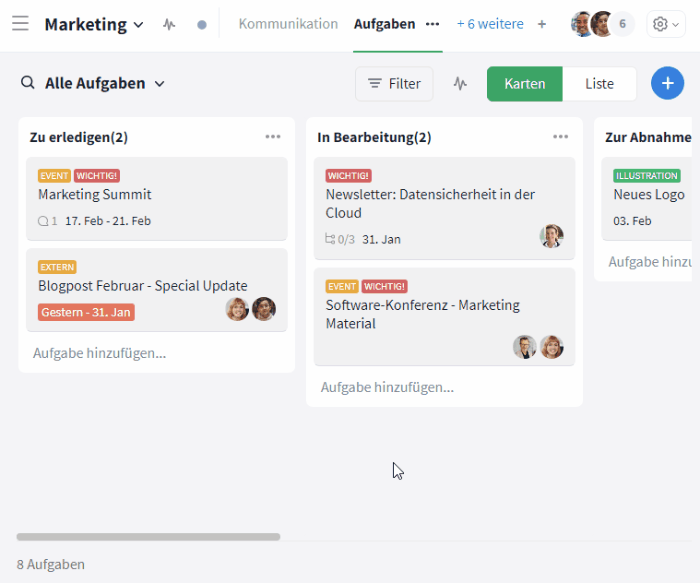Click Aufgabe hinzufügen in Zu erledigen column

[x=99, y=353]
